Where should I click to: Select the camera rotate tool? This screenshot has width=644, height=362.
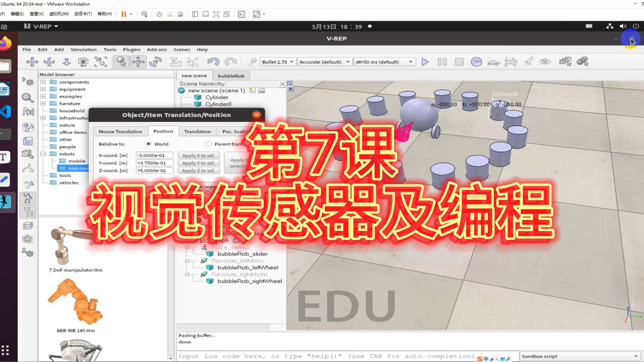tap(49, 62)
